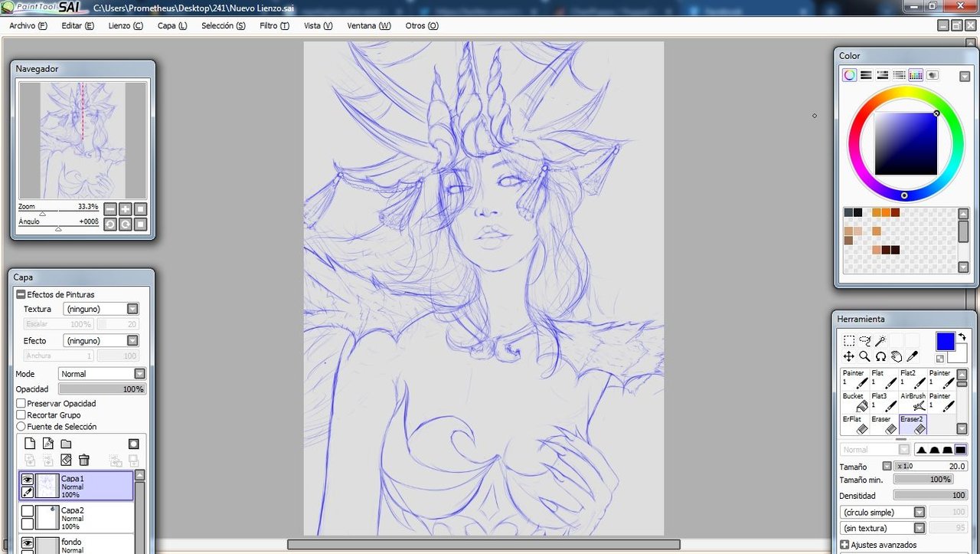Zoom out with Navegador minus button
Image resolution: width=980 pixels, height=554 pixels.
[x=110, y=208]
